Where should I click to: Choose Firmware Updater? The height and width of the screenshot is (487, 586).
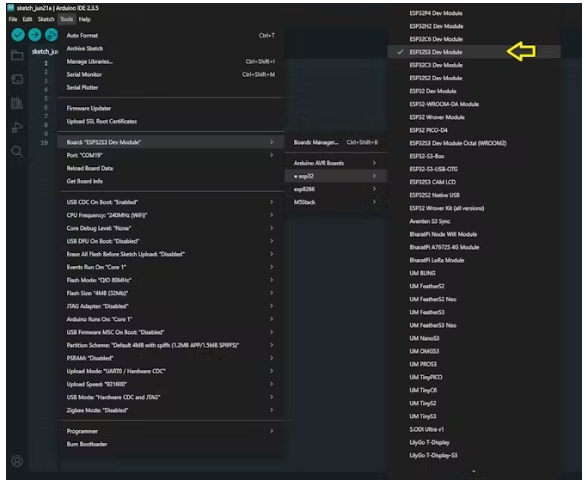click(170, 108)
